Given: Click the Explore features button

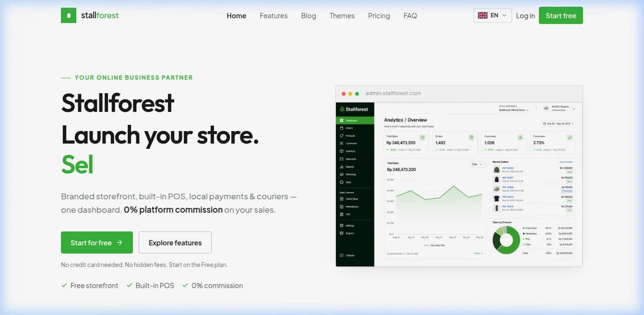Looking at the screenshot, I should (x=175, y=242).
